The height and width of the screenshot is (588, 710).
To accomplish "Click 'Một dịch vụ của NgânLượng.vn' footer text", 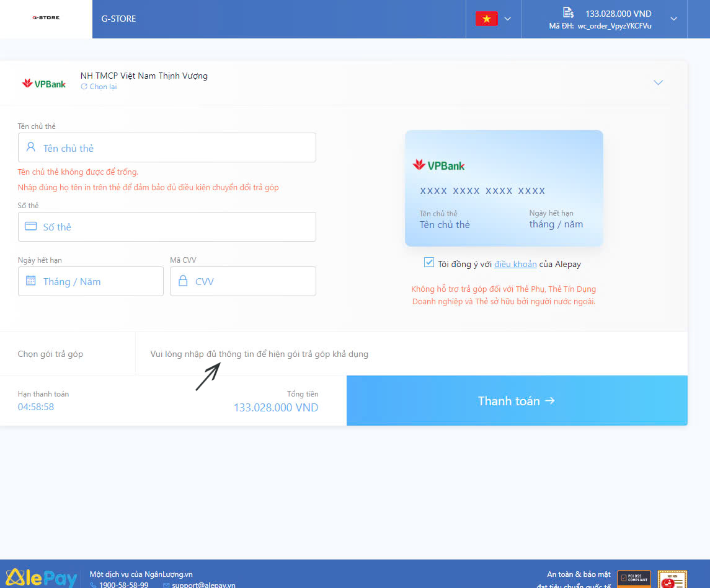I will [141, 574].
